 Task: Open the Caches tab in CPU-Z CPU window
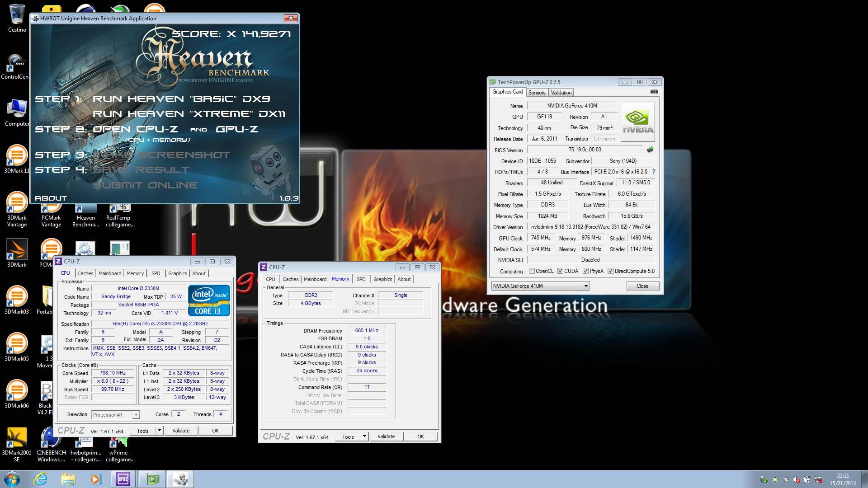click(x=85, y=273)
